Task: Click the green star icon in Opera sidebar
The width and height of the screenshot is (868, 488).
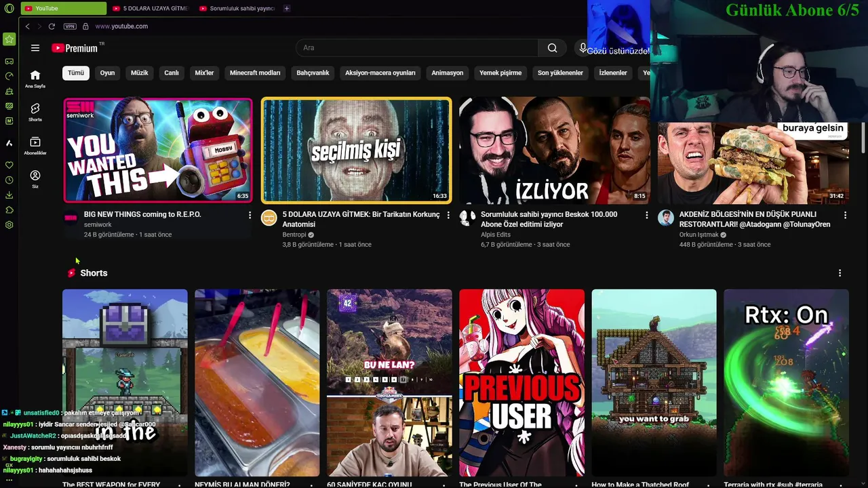Action: pos(9,39)
